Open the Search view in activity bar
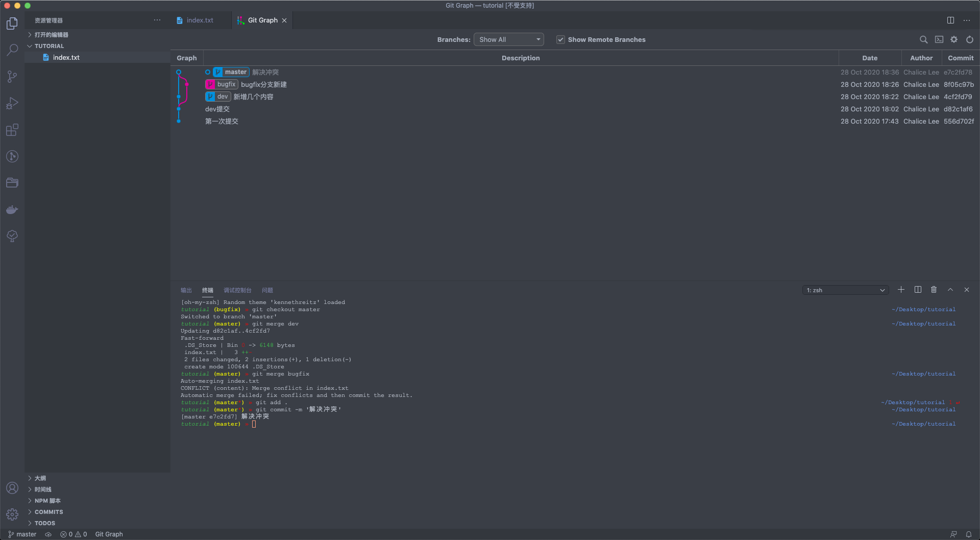980x540 pixels. click(12, 50)
